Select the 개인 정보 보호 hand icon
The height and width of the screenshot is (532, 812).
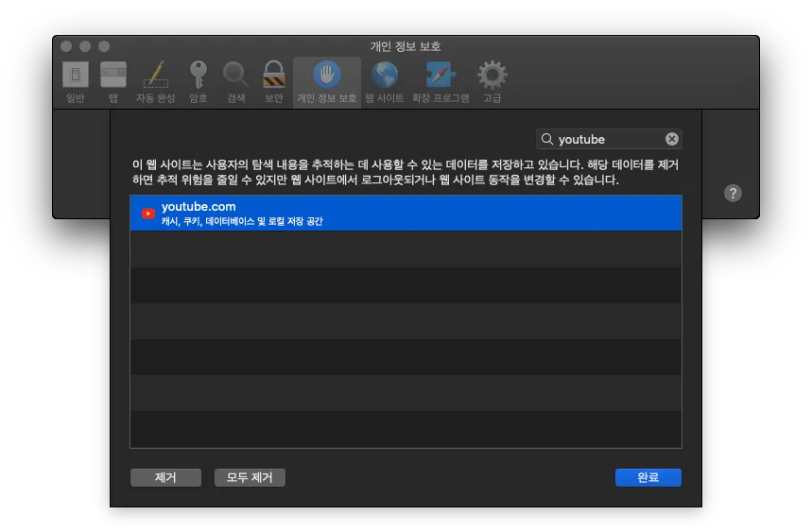327,75
